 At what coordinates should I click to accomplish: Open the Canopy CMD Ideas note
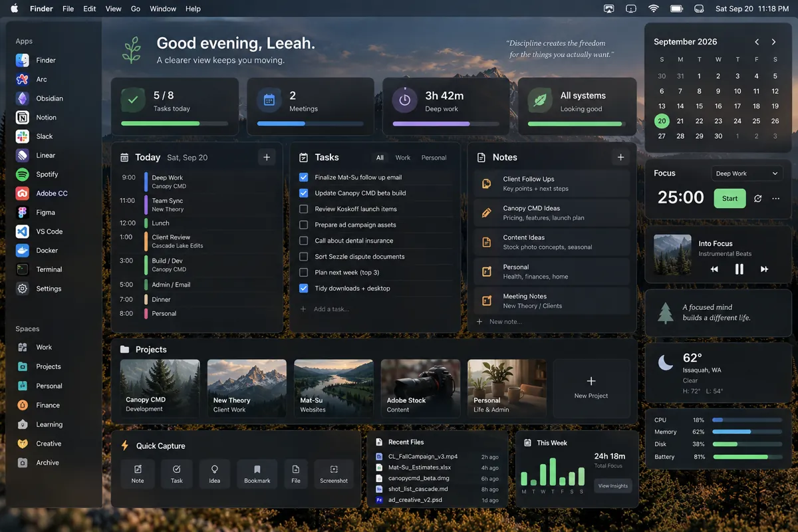point(551,213)
